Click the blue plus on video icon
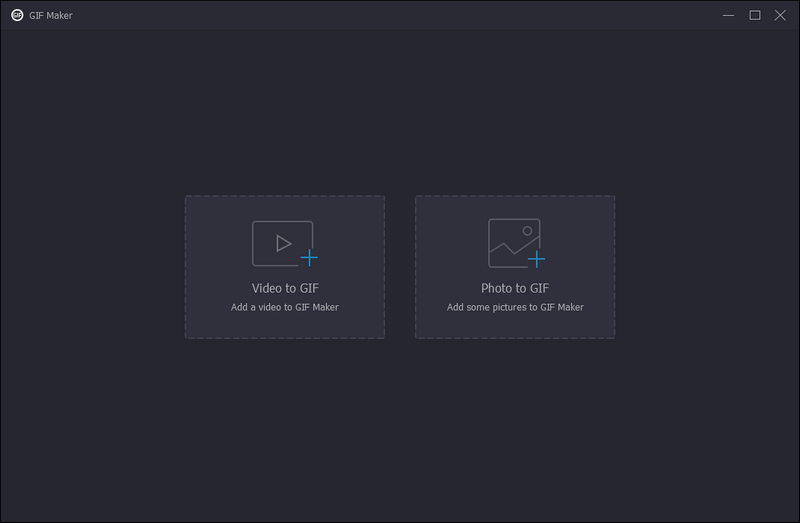800x523 pixels. [309, 258]
